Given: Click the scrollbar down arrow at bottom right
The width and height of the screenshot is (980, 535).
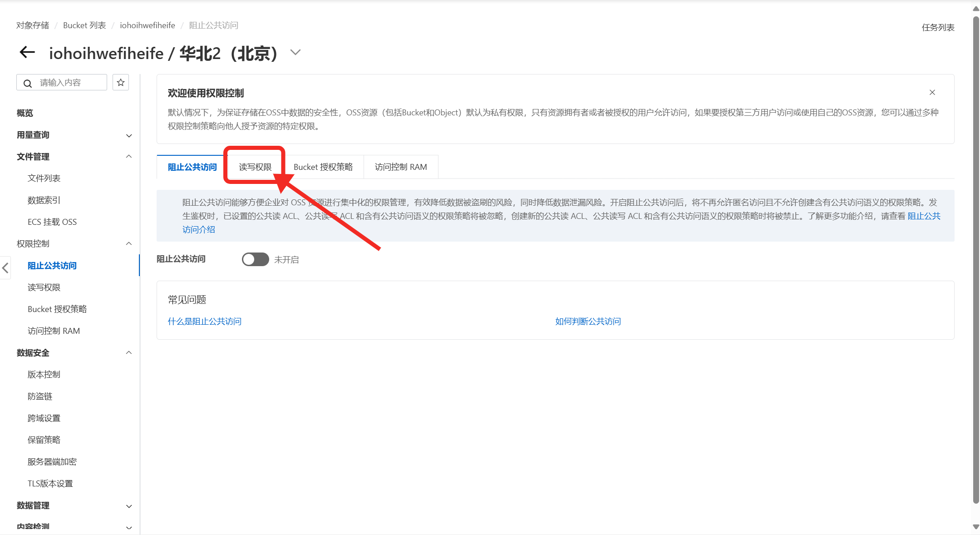Looking at the screenshot, I should 976,527.
